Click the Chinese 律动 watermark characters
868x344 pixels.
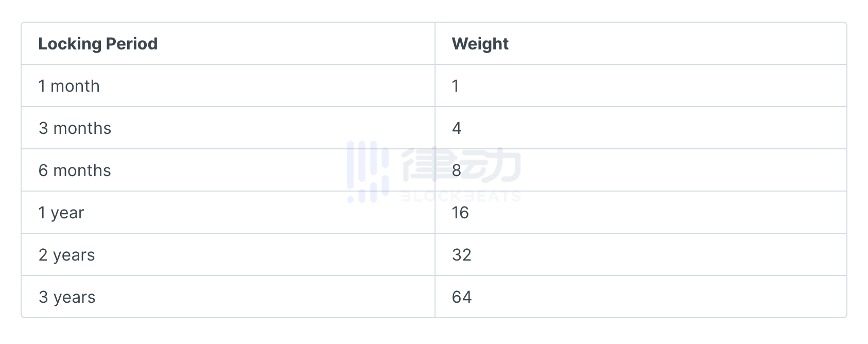click(461, 164)
